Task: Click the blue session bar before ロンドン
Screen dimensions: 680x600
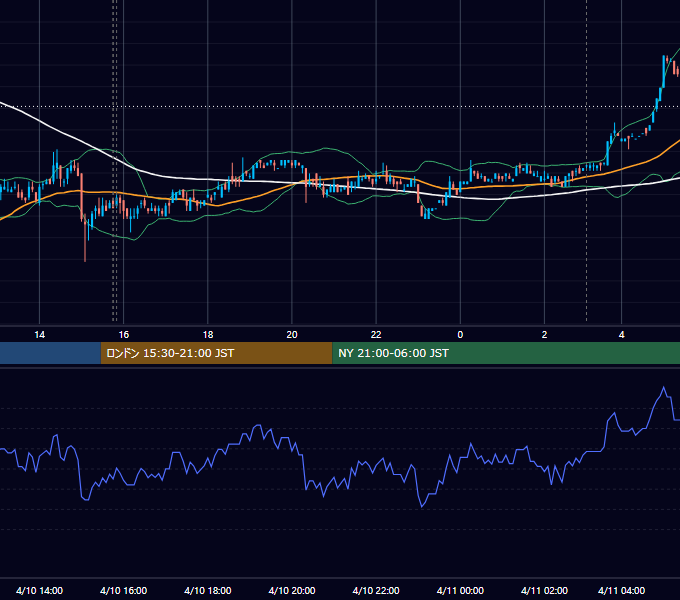Action: [x=50, y=353]
